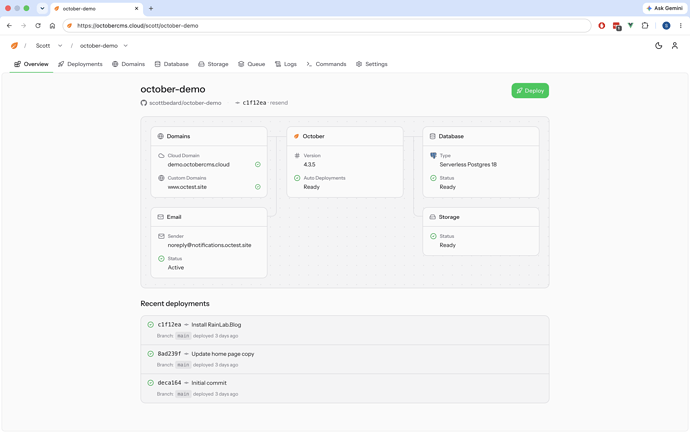Image resolution: width=690 pixels, height=432 pixels.
Task: Click the October CMS leaf logo in breadcrumb
Action: click(x=14, y=45)
